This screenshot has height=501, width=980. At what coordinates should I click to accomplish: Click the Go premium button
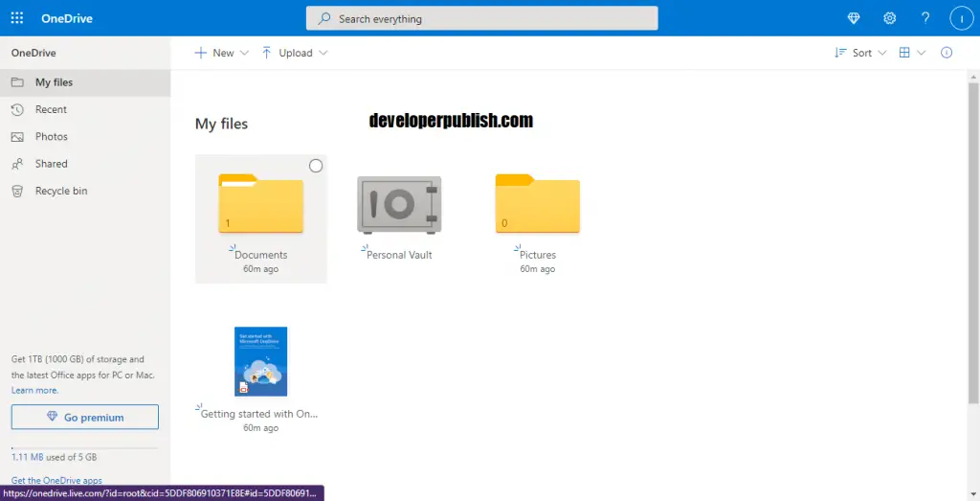pos(85,418)
